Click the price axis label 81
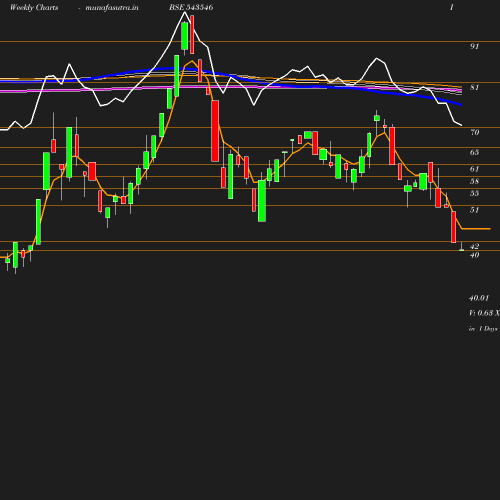Image resolution: width=500 pixels, height=500 pixels. coord(474,87)
